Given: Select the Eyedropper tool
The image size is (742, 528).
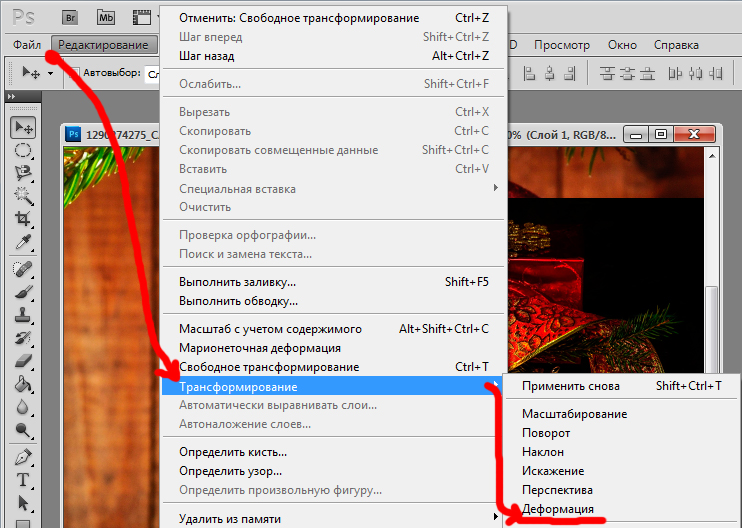Looking at the screenshot, I should pyautogui.click(x=23, y=241).
